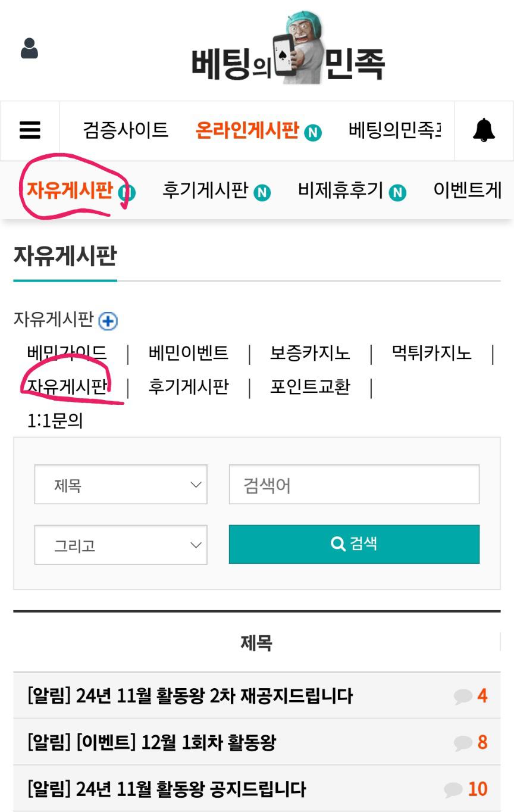The width and height of the screenshot is (514, 812).
Task: Open the 비제휴후기 submenu tab
Action: click(341, 190)
